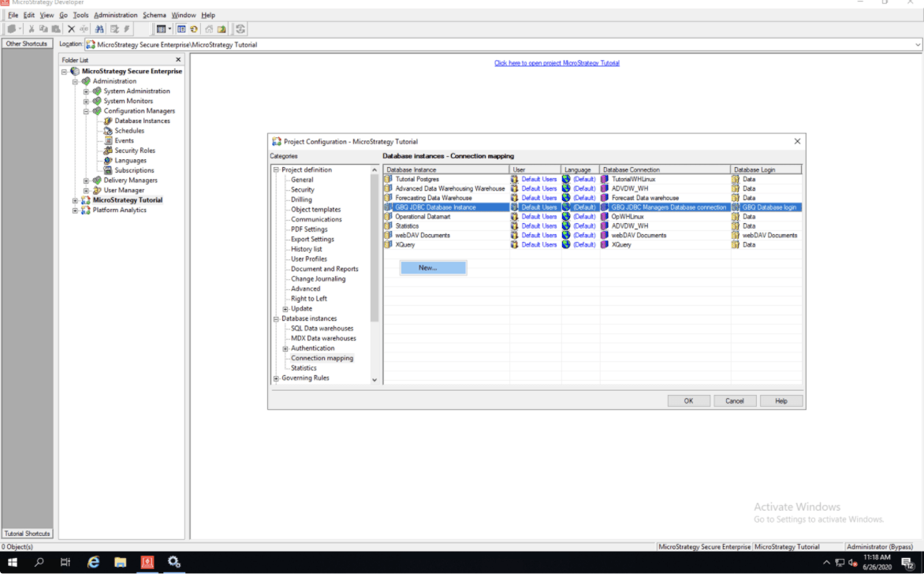924x577 pixels.
Task: Click the Home icon in the toolbar
Action: point(209,29)
